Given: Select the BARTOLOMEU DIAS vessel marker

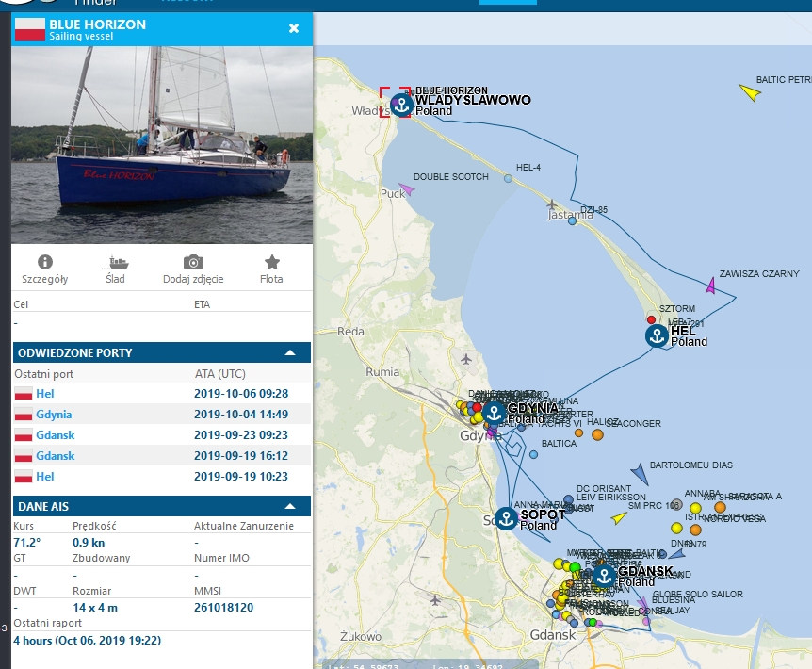Looking at the screenshot, I should click(x=640, y=474).
